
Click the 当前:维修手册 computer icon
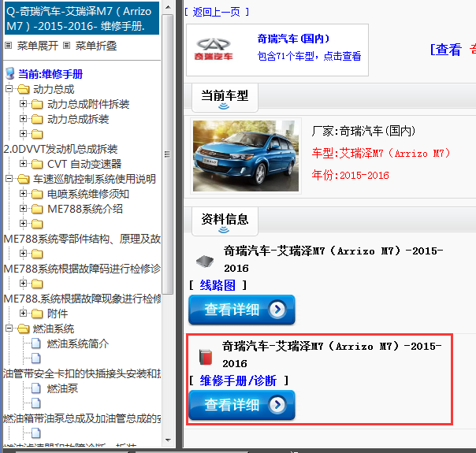[x=10, y=73]
